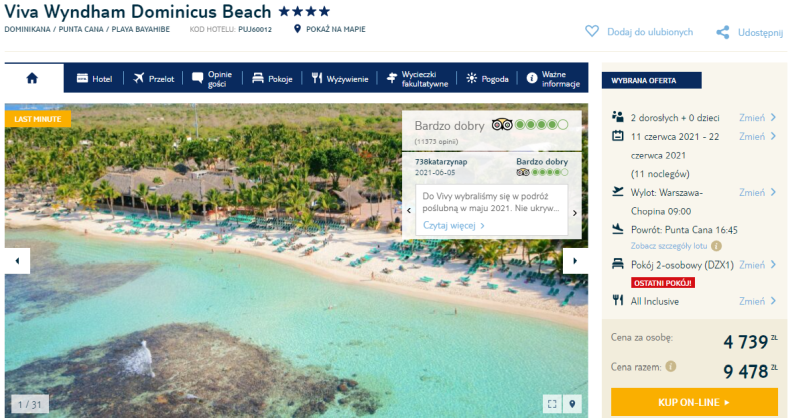Click the map pin icon beside Pokaż na mapie
The image size is (790, 418).
tap(297, 29)
